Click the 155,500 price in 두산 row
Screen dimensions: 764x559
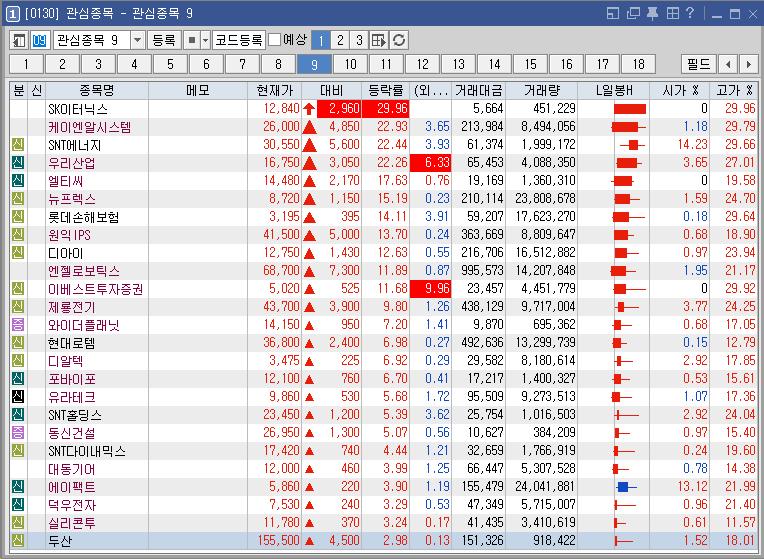coord(280,540)
